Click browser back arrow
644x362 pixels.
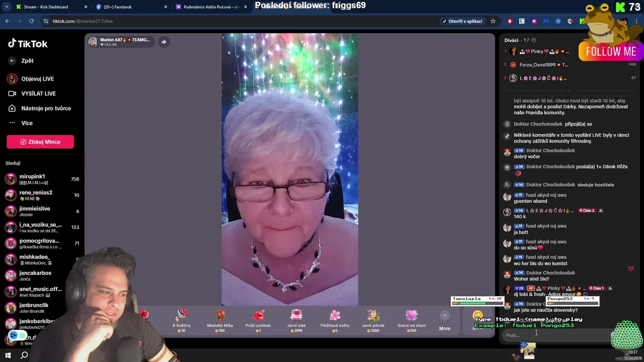(7, 21)
